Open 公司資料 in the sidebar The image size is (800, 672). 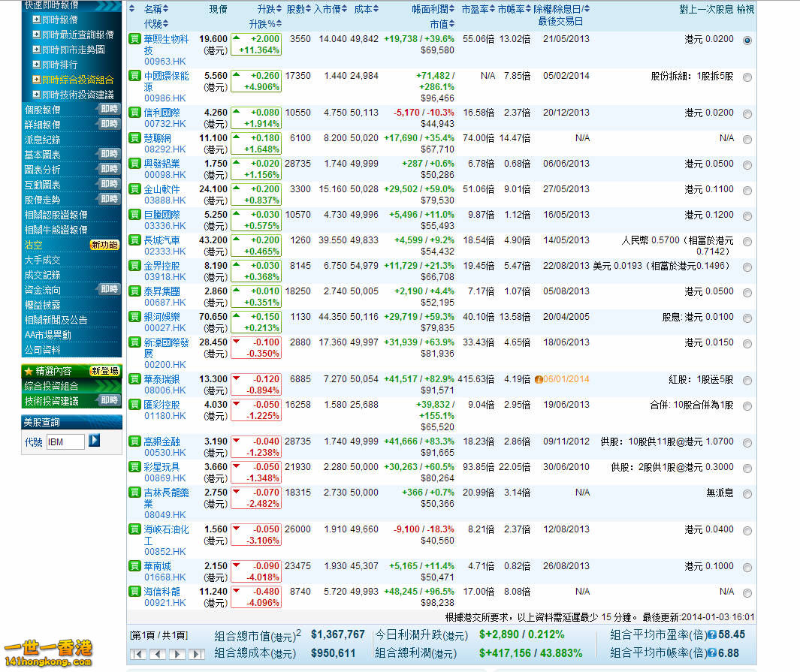point(42,350)
